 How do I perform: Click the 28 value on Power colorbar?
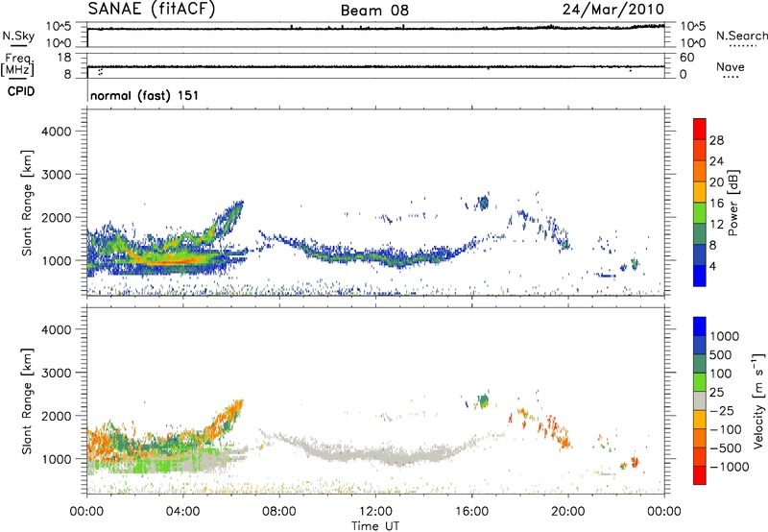[x=716, y=140]
